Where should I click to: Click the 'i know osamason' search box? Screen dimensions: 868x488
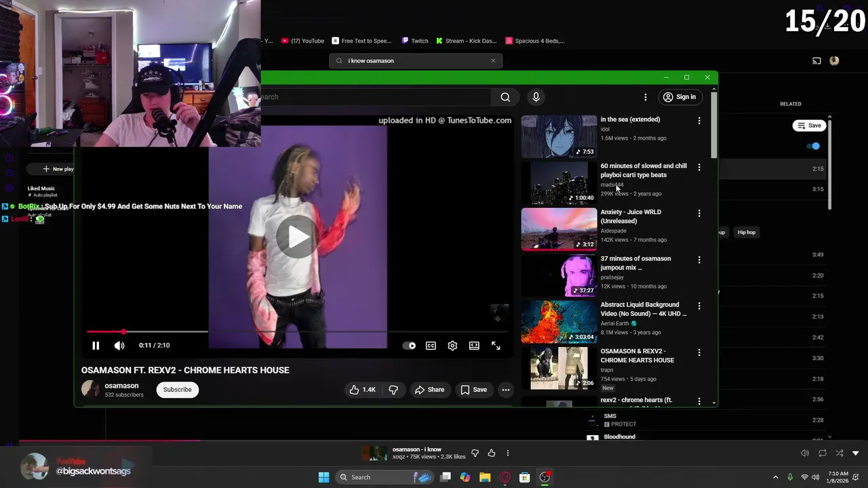(416, 61)
